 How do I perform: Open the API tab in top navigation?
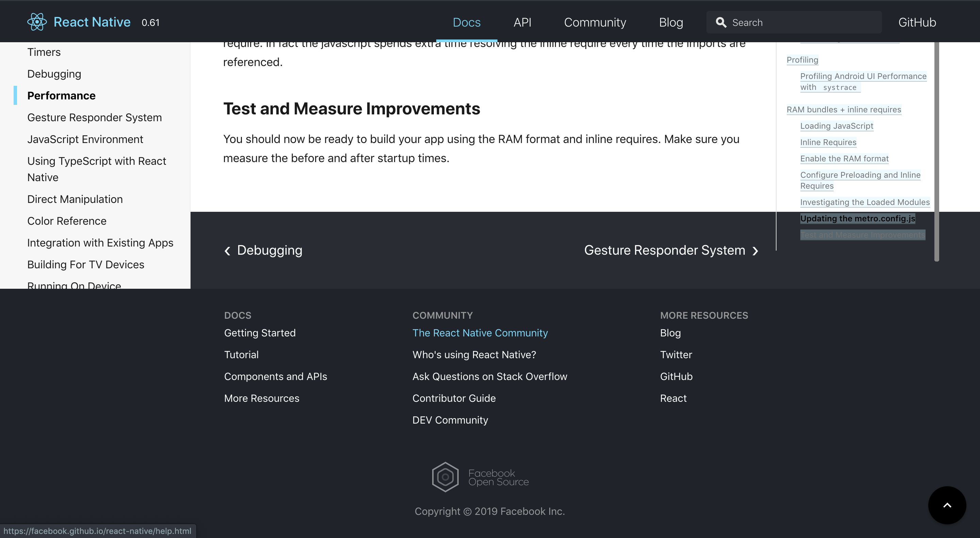click(522, 22)
